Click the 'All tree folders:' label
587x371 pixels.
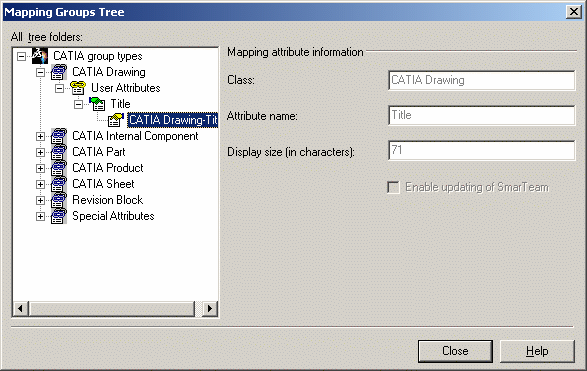[47, 37]
